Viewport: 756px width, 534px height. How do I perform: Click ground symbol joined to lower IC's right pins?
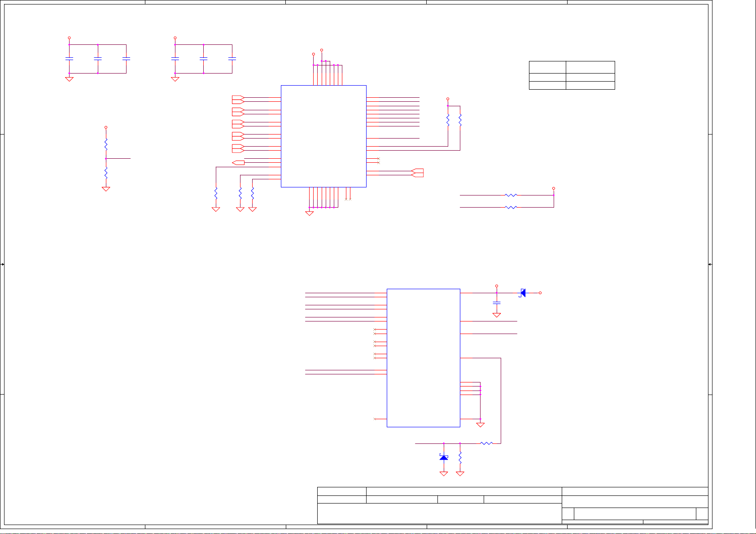[x=480, y=425]
